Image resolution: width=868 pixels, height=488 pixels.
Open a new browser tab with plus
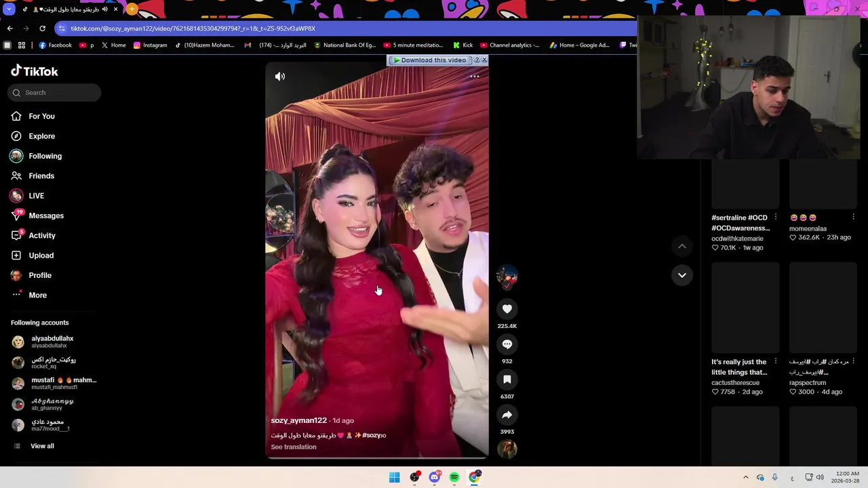tap(132, 9)
